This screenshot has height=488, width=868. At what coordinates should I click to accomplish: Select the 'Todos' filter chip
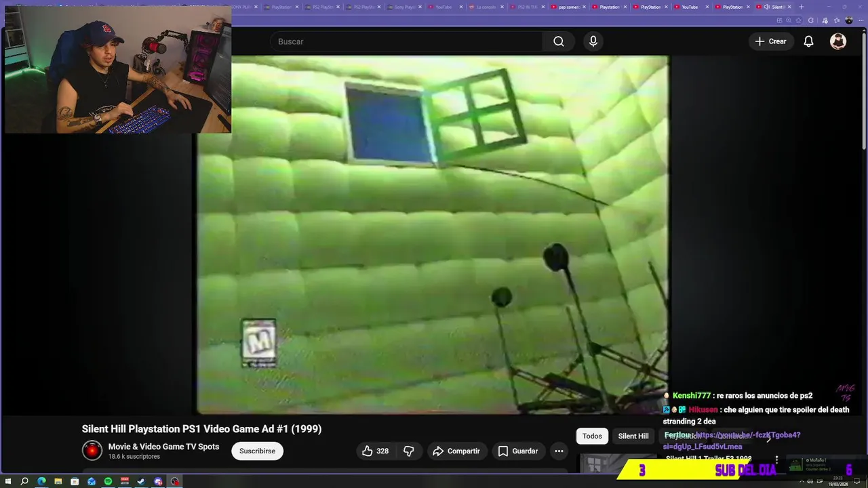coord(592,436)
